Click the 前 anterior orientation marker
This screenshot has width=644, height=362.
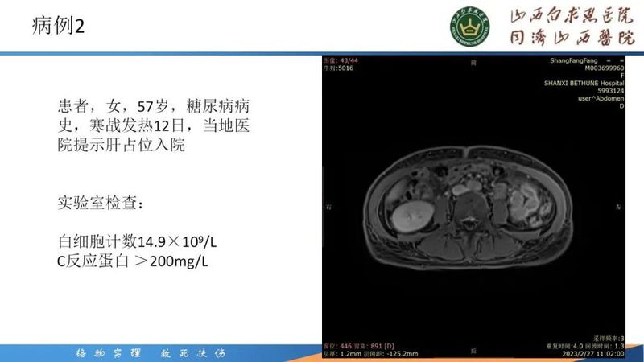pyautogui.click(x=473, y=61)
